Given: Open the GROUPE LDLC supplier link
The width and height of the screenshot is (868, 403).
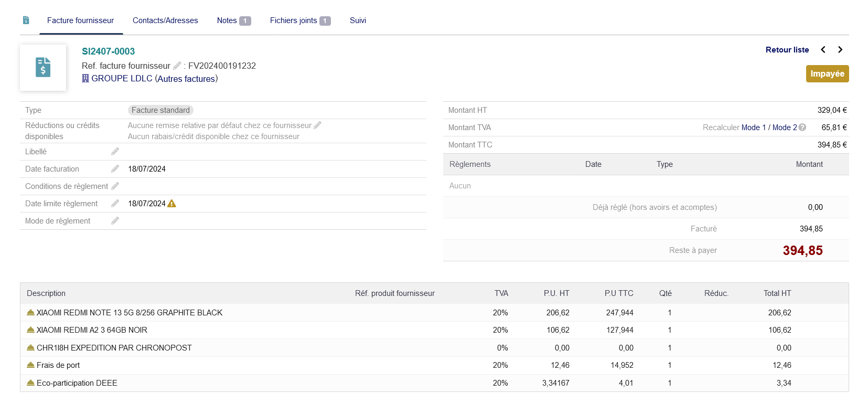Looking at the screenshot, I should [122, 79].
